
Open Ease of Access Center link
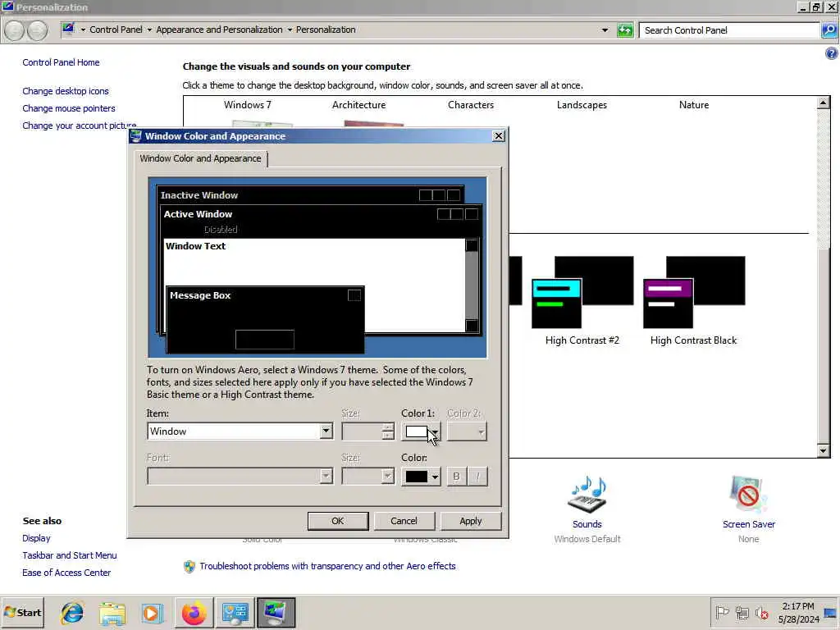pyautogui.click(x=66, y=573)
